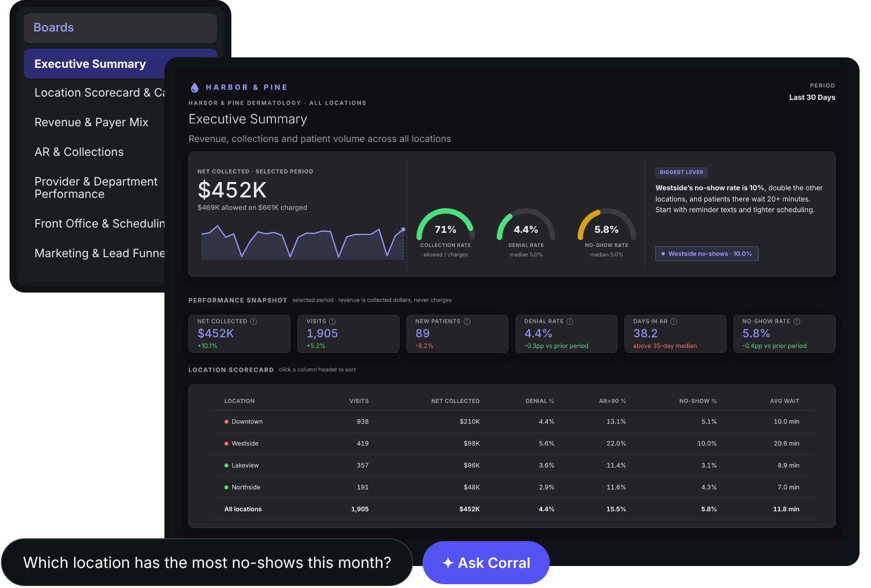This screenshot has height=588, width=871.
Task: Click the sparkle icon in Ask Corral button
Action: click(448, 563)
